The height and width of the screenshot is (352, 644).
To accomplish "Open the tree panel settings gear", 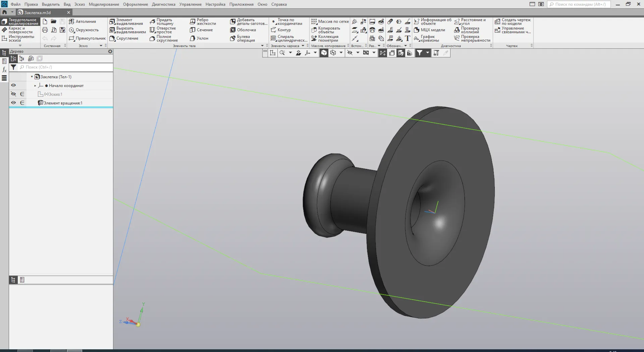I will click(110, 51).
